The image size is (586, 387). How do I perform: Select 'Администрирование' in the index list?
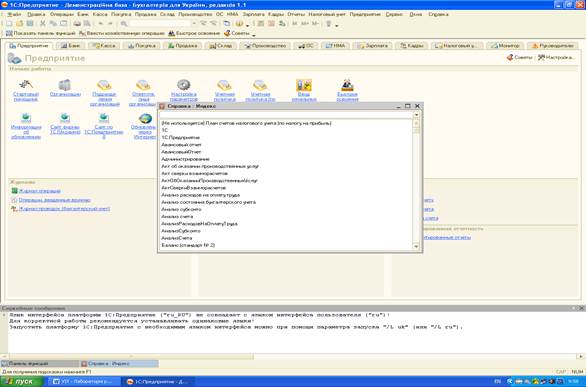point(185,159)
